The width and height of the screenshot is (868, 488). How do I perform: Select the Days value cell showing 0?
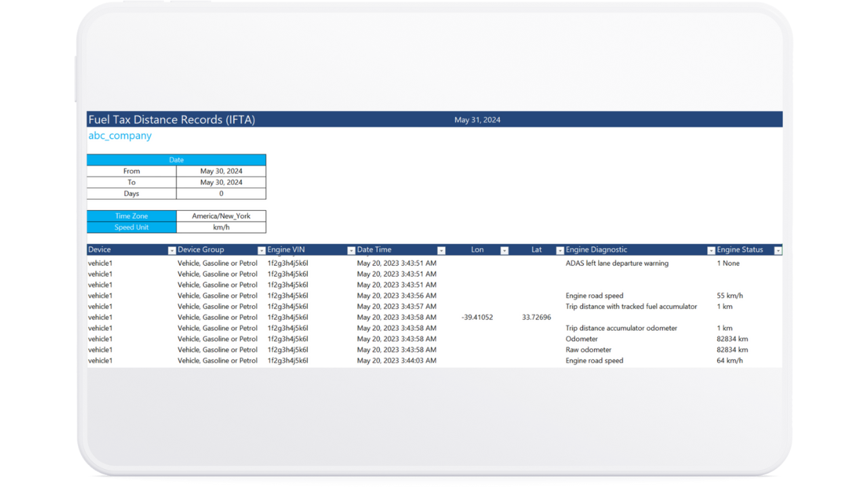coord(221,194)
